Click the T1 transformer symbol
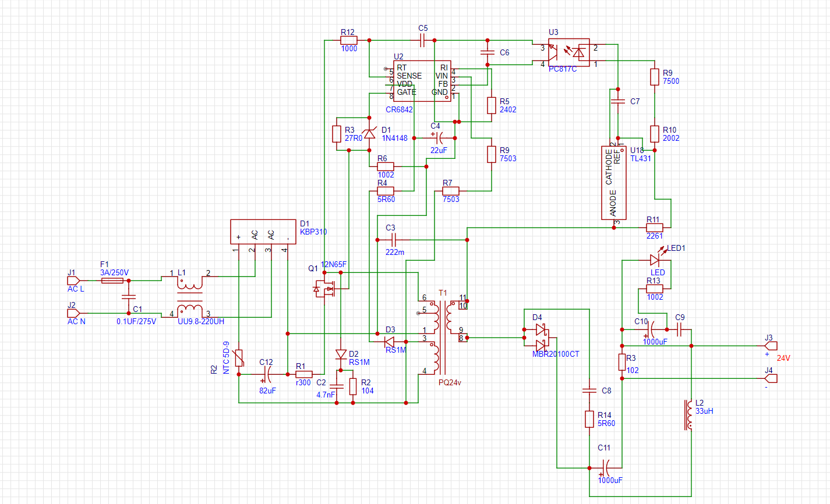Screen dimensions: 830x504 click(x=442, y=336)
